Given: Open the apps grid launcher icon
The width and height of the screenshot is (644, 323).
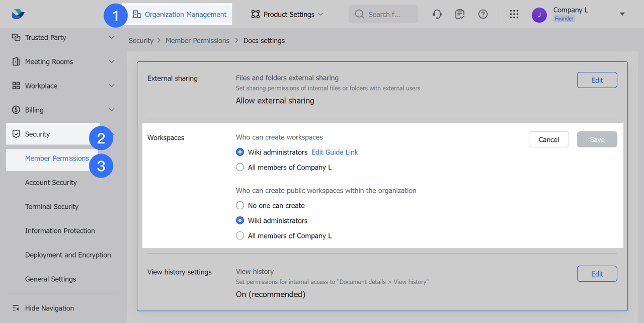Looking at the screenshot, I should click(514, 14).
